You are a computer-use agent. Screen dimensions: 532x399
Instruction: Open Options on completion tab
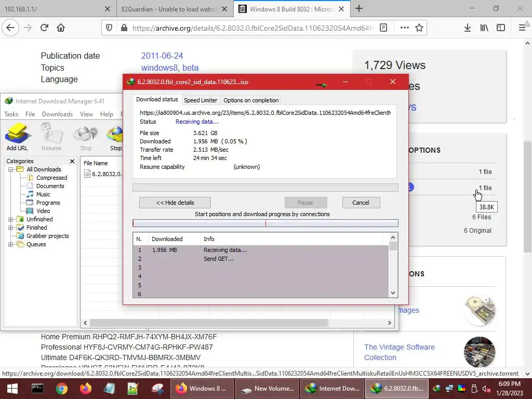251,100
